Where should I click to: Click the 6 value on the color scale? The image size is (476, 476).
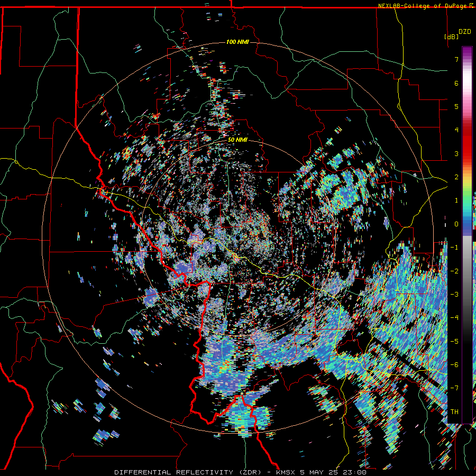pyautogui.click(x=456, y=83)
